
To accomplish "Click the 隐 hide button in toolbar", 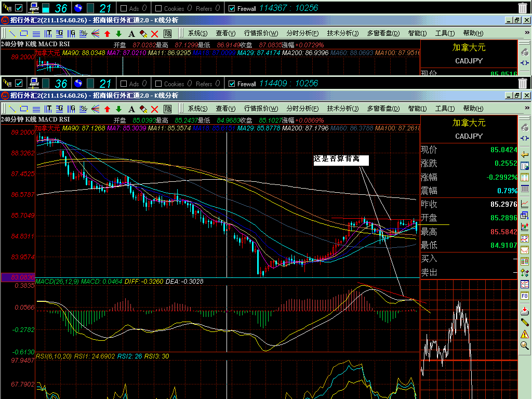I will coord(167,108).
